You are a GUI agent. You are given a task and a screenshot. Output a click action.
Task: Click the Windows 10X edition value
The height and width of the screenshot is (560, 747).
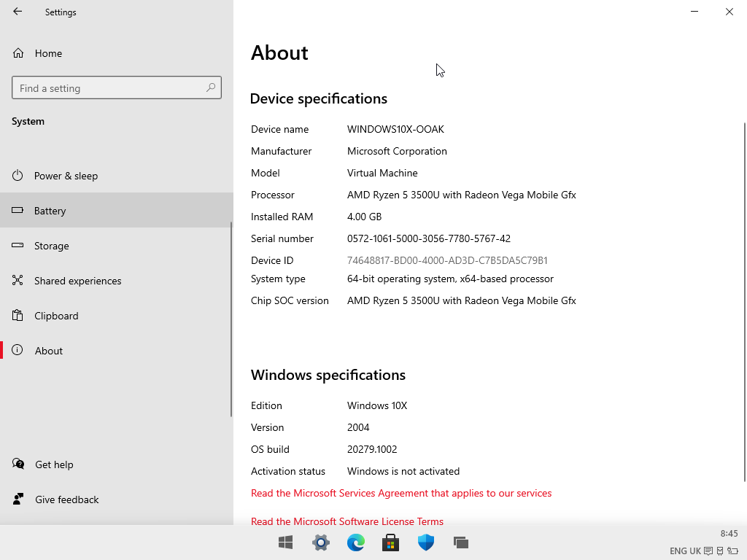click(x=377, y=405)
